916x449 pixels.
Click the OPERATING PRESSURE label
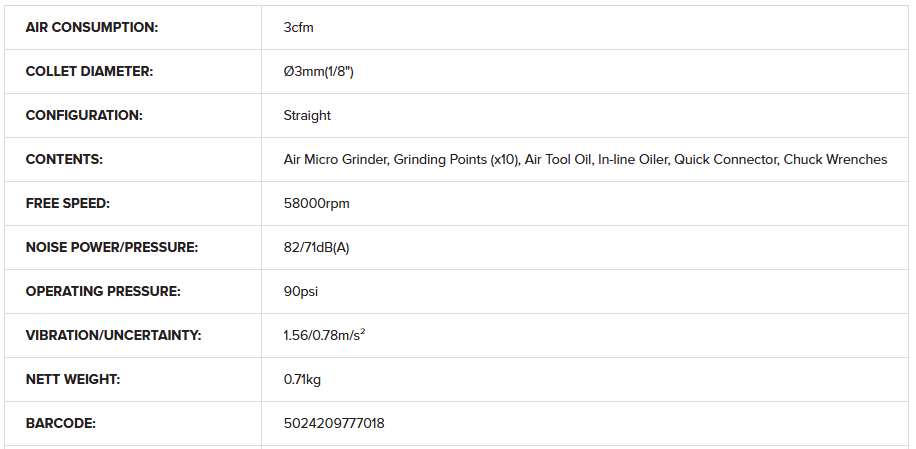coord(103,291)
